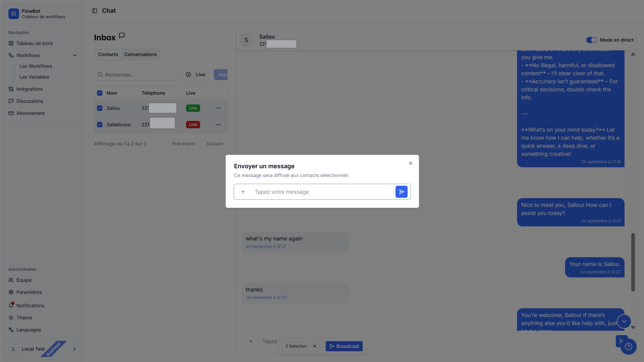This screenshot has height=362, width=644.
Task: Open the three-dot menu for Saliou
Action: 219,108
